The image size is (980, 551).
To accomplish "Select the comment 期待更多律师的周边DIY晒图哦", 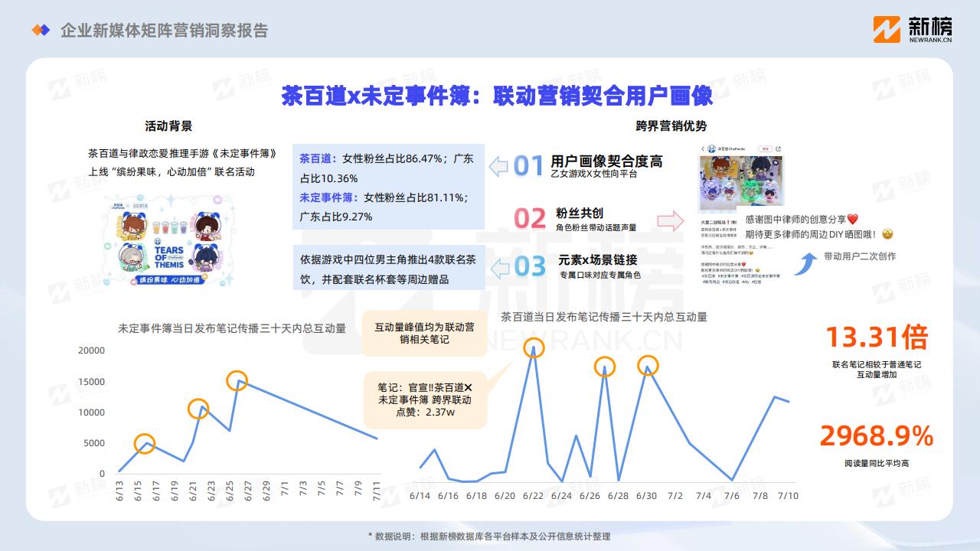I will (x=819, y=234).
